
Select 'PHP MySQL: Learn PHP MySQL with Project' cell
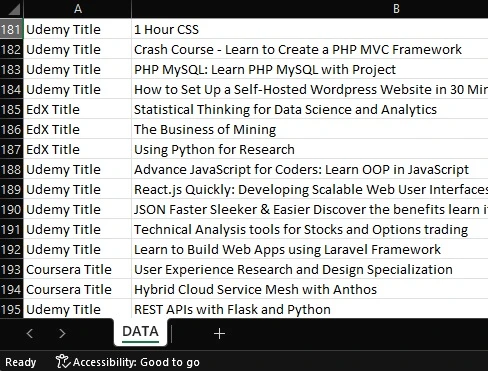pos(310,69)
